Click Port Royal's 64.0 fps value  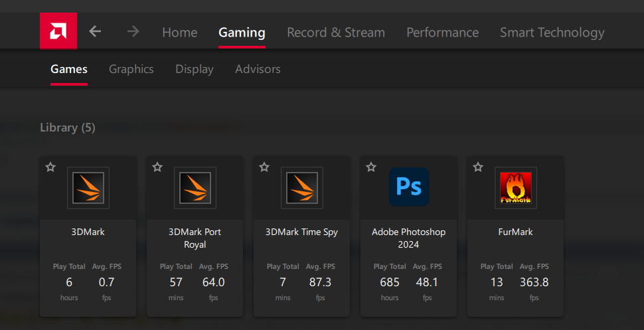point(214,282)
